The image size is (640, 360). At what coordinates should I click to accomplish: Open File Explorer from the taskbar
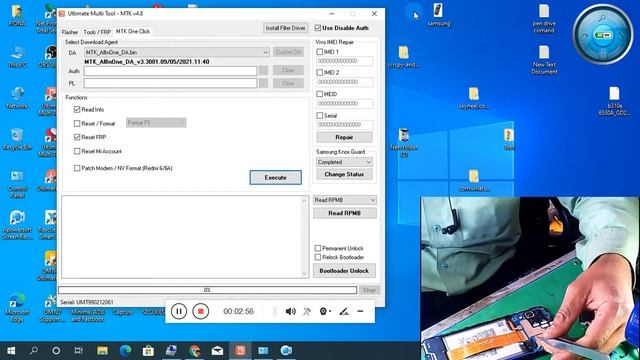102,351
